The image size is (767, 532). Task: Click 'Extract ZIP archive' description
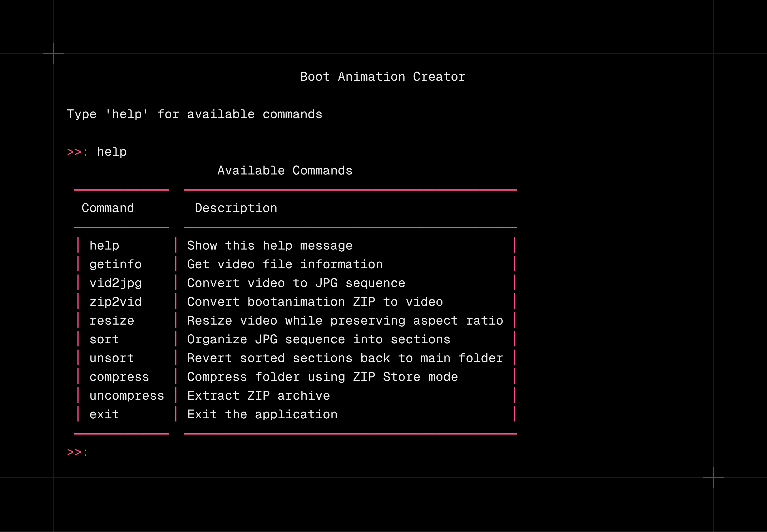click(x=259, y=396)
